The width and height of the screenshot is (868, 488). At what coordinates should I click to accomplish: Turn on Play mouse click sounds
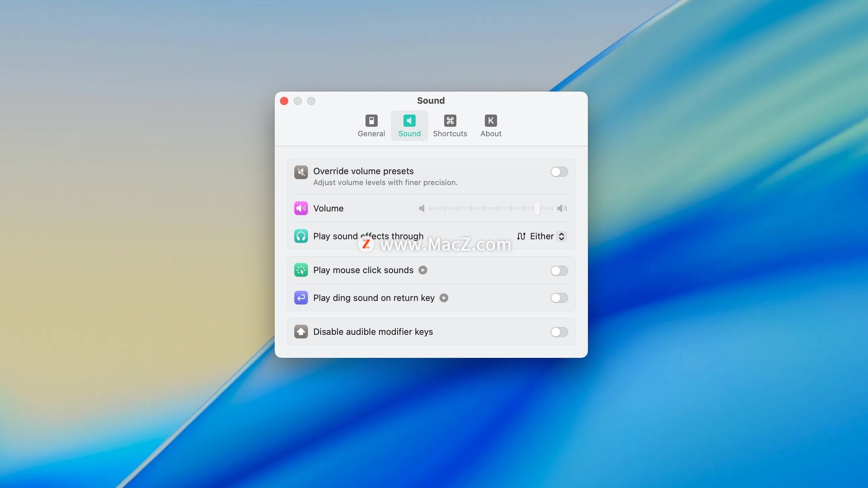point(559,271)
